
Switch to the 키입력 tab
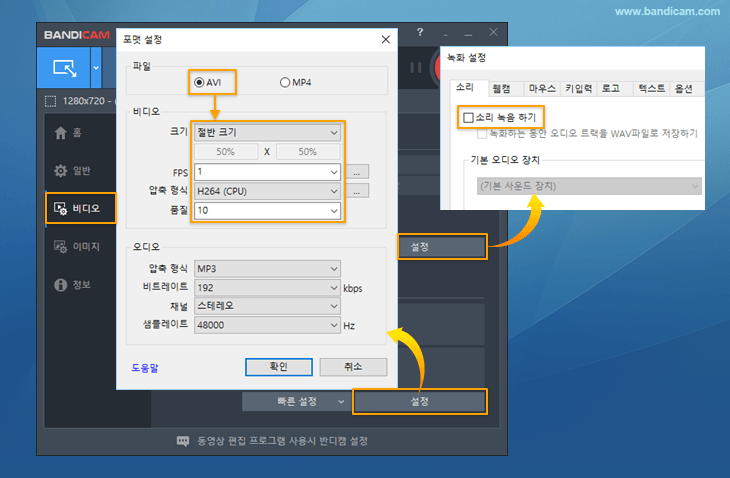[x=578, y=88]
